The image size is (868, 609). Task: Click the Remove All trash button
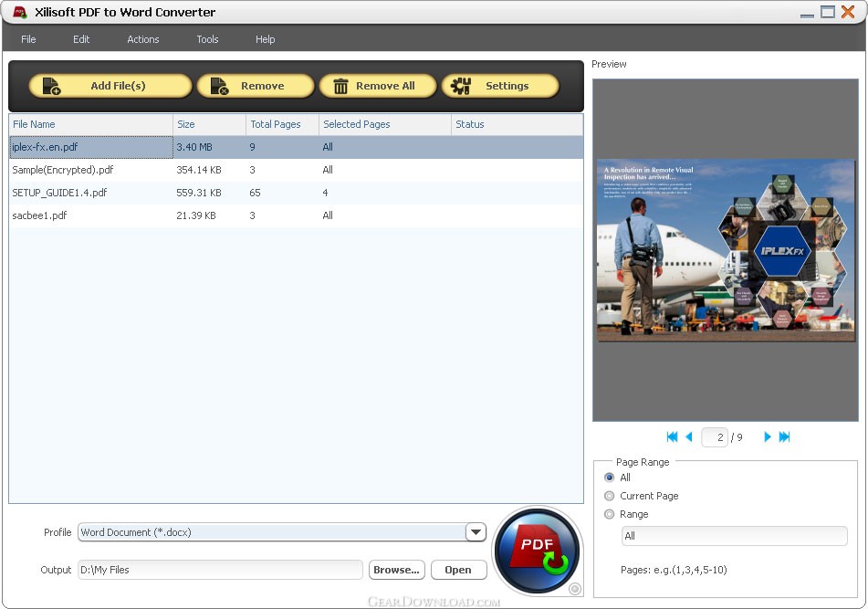pos(378,86)
